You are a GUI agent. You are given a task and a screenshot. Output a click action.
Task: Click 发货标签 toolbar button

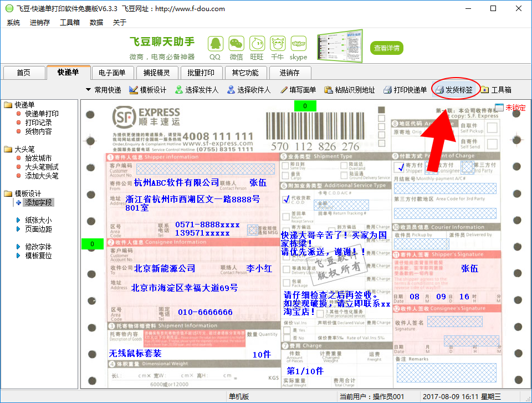[x=454, y=90]
